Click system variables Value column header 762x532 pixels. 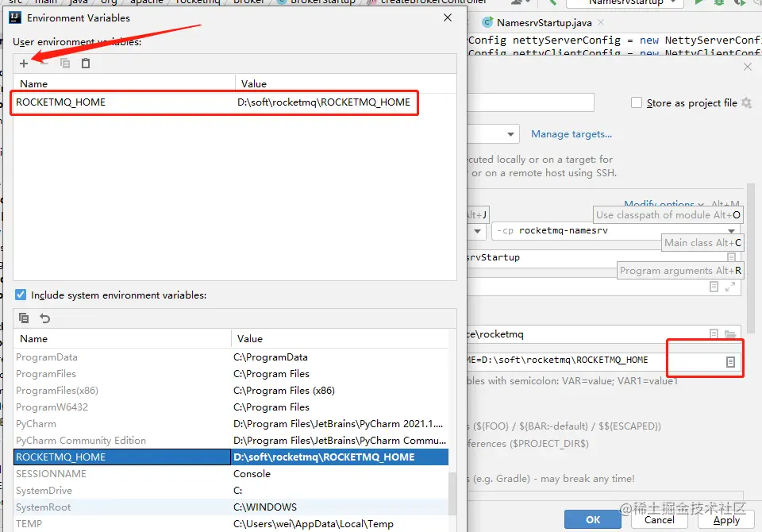(340, 338)
